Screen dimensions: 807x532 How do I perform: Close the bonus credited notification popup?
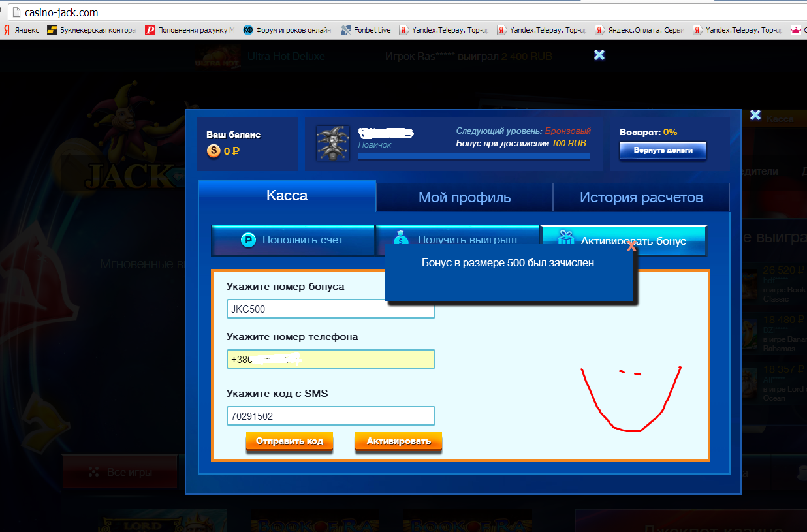point(631,247)
